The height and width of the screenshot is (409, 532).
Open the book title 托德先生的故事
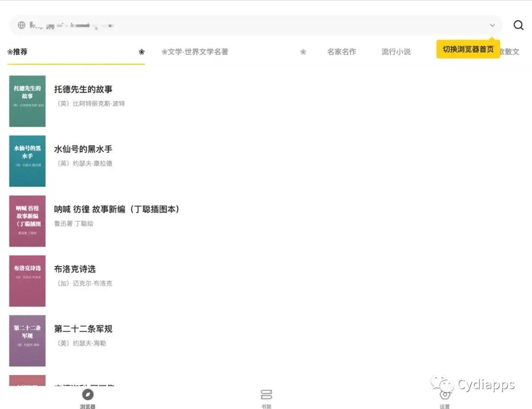pyautogui.click(x=83, y=89)
